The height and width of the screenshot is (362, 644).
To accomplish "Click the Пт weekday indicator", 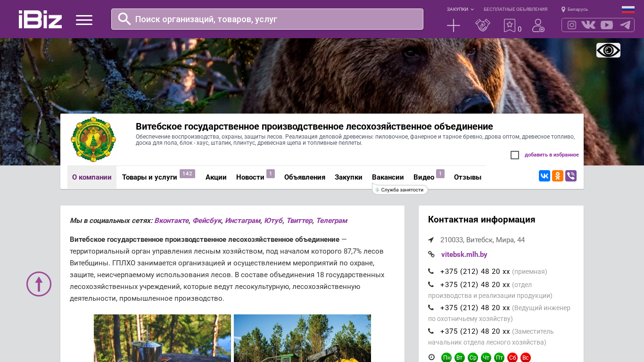I will 499,358.
